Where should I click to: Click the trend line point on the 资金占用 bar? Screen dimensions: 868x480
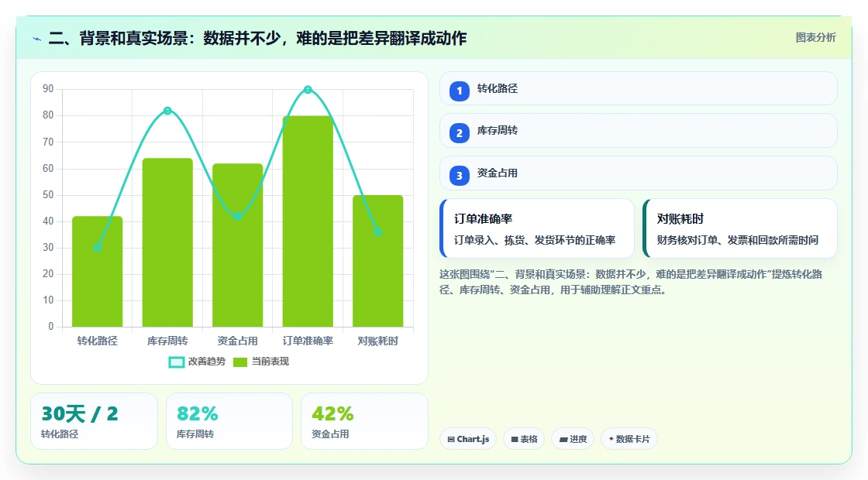click(237, 216)
